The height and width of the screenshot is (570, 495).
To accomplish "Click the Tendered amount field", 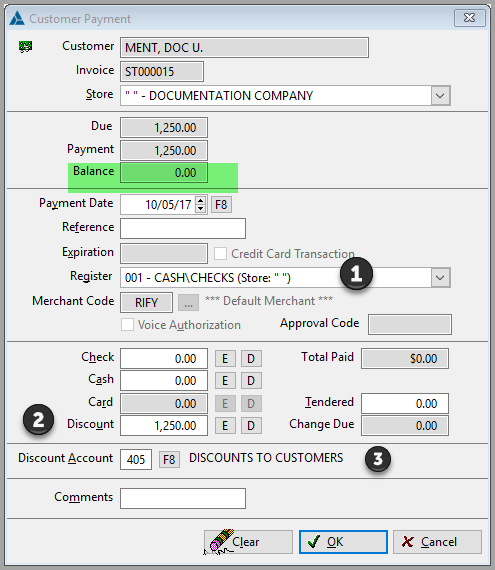I will click(x=405, y=404).
